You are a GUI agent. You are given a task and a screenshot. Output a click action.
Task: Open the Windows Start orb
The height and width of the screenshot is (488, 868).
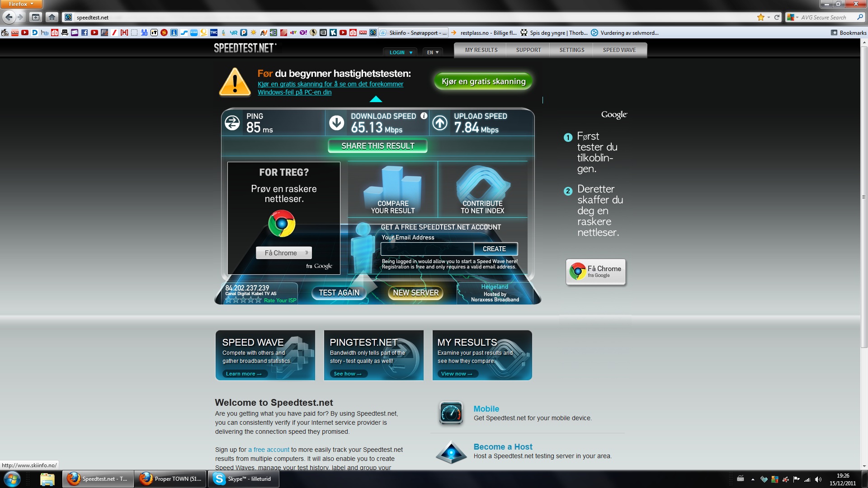tap(12, 479)
